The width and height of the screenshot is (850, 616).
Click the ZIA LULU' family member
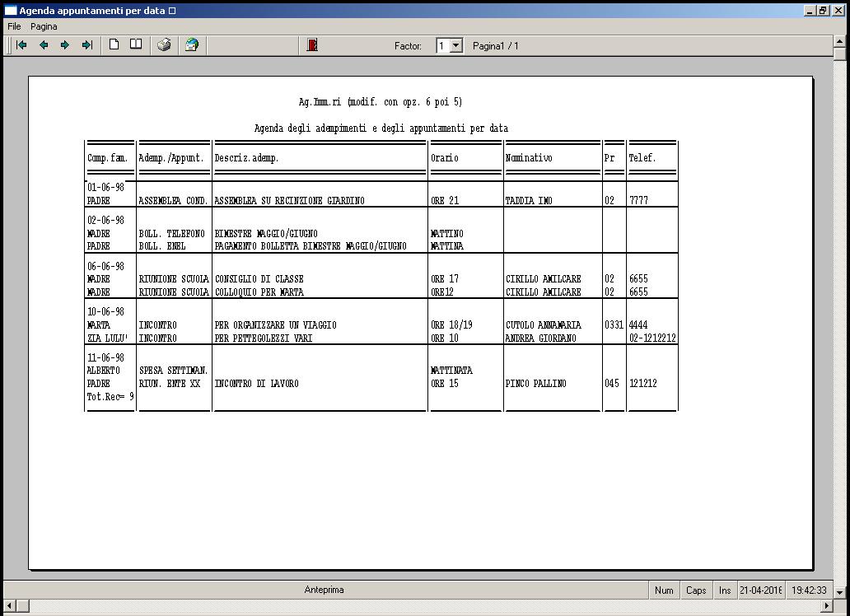[x=107, y=338]
